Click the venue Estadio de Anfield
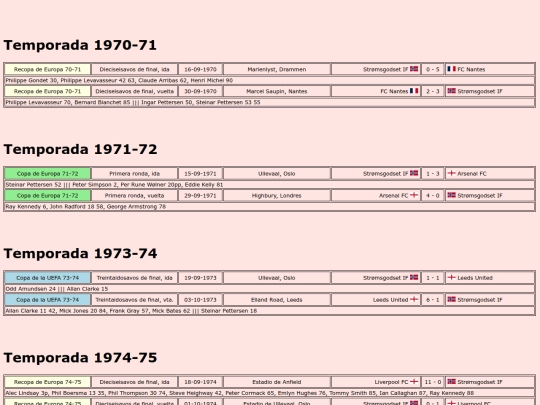The image size is (540, 405). pos(277,382)
